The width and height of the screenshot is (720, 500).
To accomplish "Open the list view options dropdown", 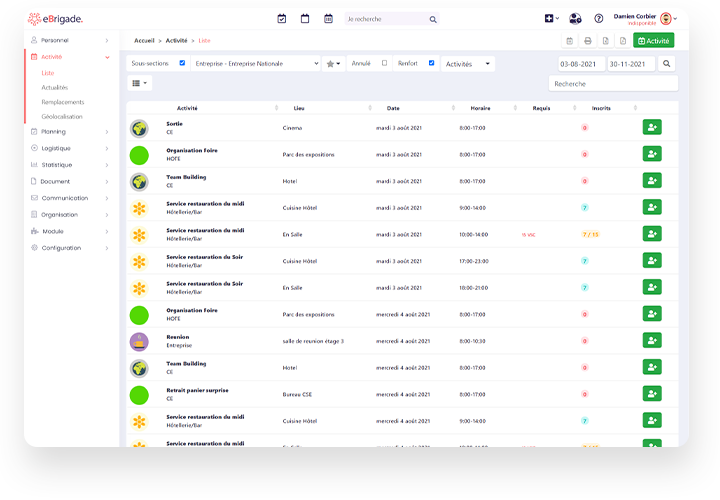I will pos(139,83).
